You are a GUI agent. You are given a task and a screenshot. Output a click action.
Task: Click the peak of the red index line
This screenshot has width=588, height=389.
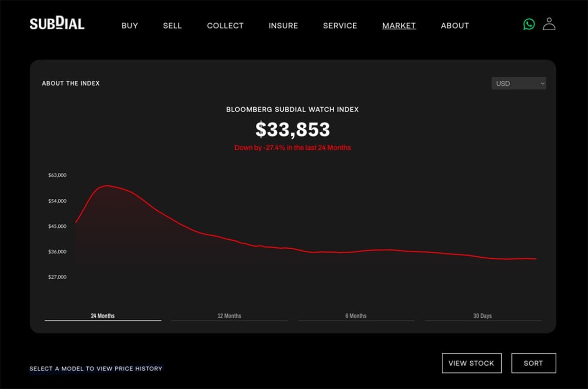[x=107, y=186]
